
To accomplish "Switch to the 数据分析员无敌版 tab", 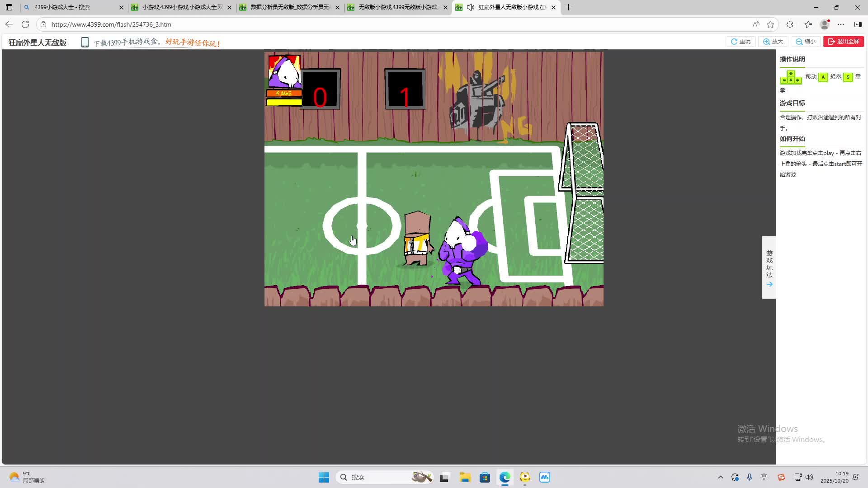I will pos(289,7).
